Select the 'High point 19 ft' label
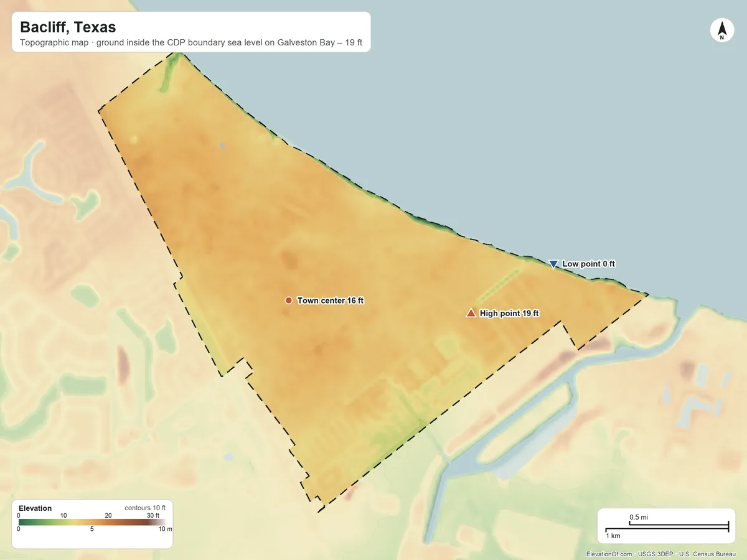 click(509, 314)
